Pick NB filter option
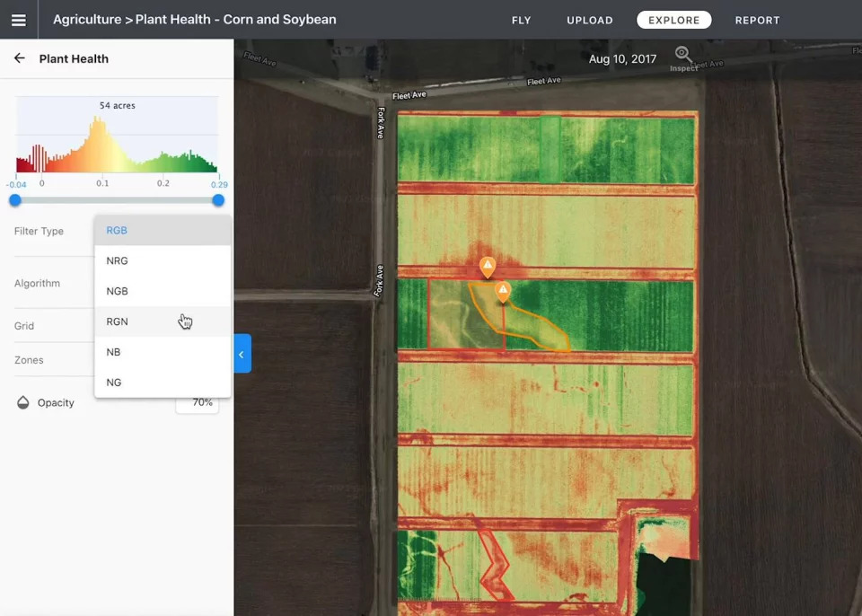The width and height of the screenshot is (862, 616). [x=163, y=352]
